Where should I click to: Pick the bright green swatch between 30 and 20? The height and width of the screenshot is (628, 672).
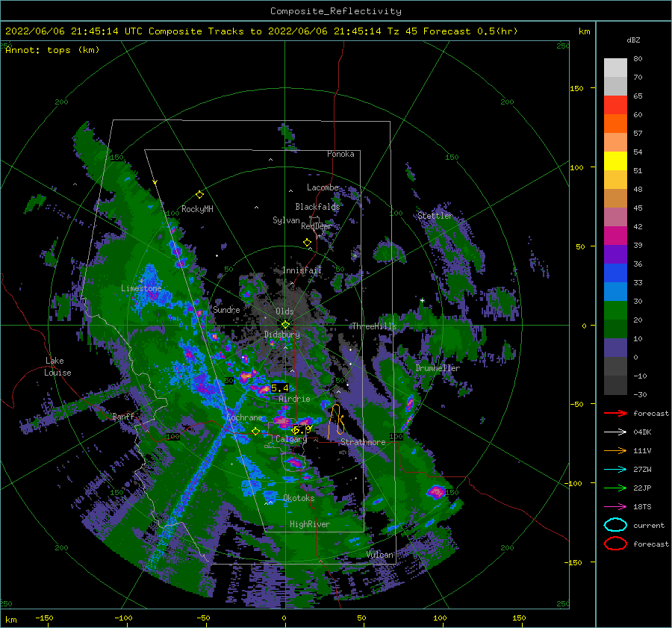point(615,311)
